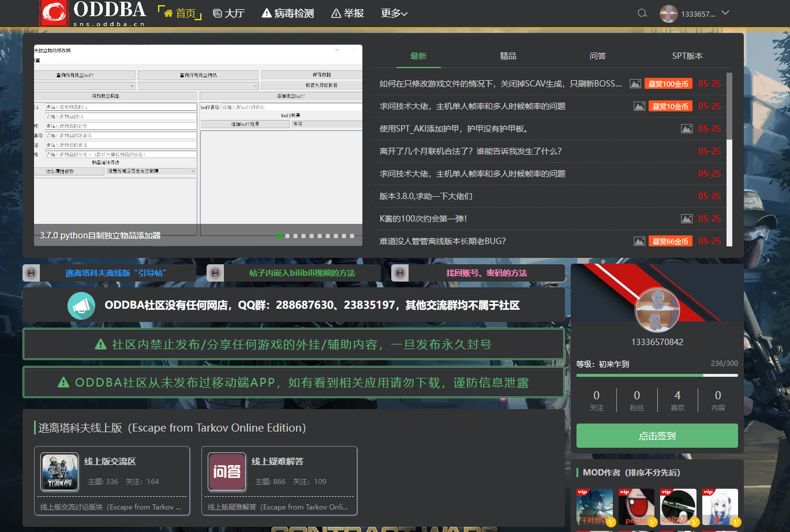
Task: Click icon beside 引导帖 link
Action: pyautogui.click(x=31, y=273)
